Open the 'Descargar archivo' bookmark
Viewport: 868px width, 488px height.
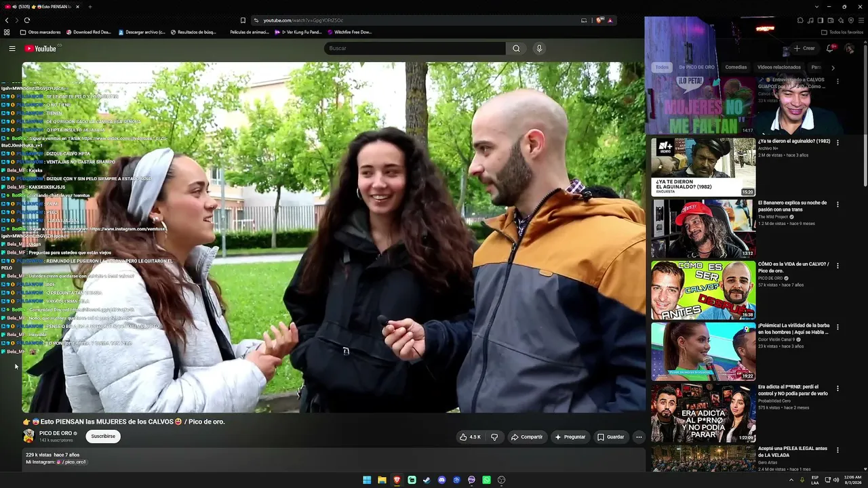142,32
